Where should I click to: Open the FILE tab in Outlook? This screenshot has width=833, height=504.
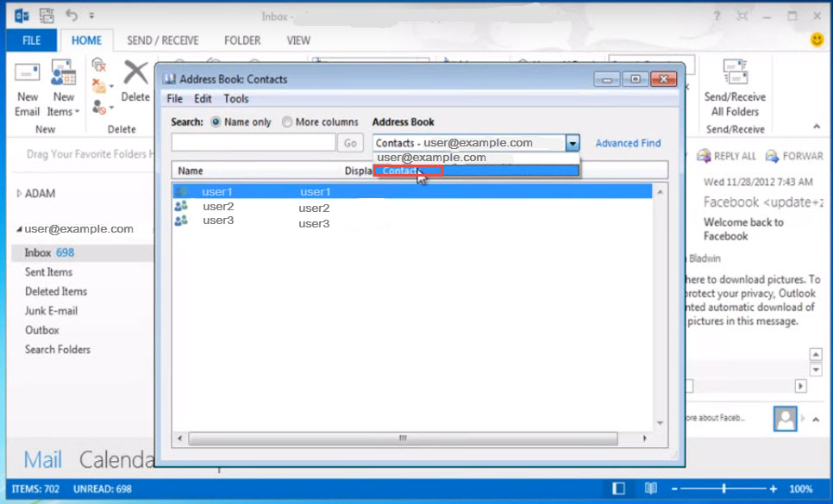click(x=31, y=40)
